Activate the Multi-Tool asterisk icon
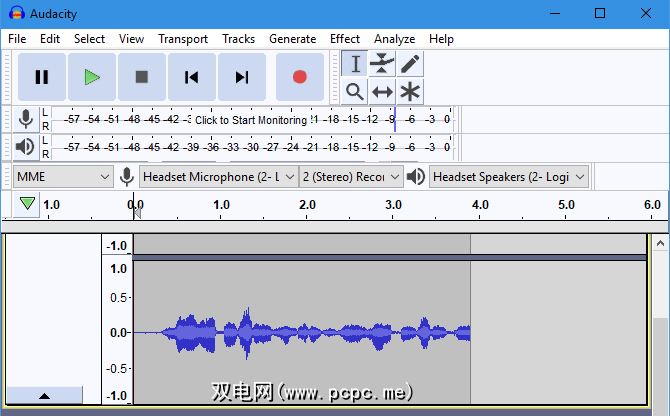Image resolution: width=670 pixels, height=416 pixels. 410,92
